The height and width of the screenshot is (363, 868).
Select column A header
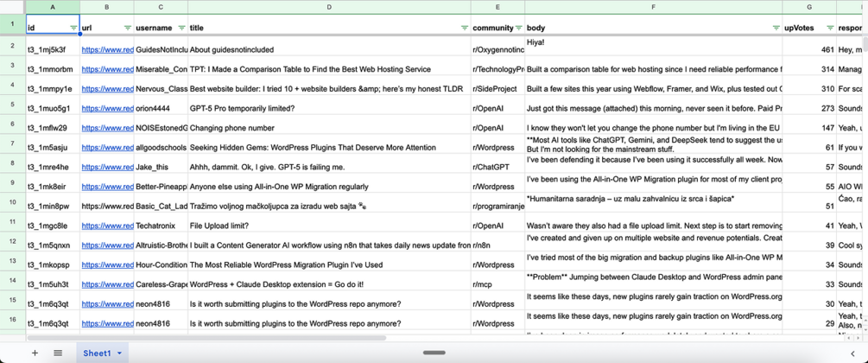pos(54,7)
